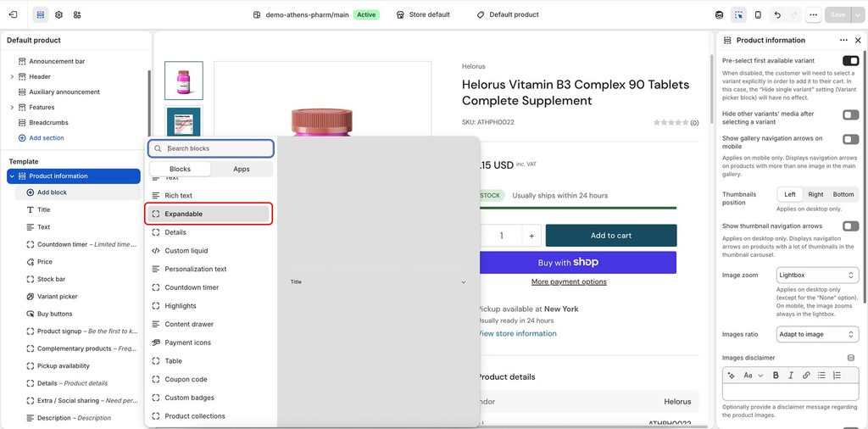Switch to the Apps tab
The image size is (868, 429).
[242, 169]
